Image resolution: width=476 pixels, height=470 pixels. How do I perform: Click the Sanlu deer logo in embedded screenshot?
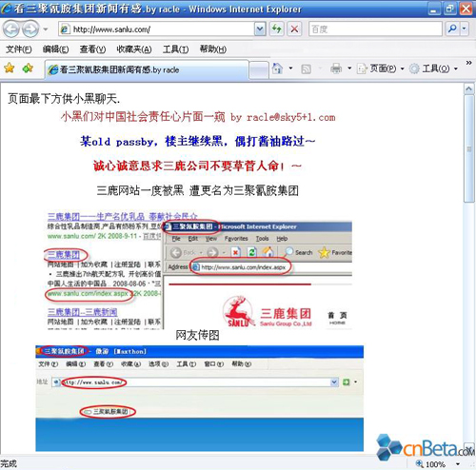[x=238, y=311]
